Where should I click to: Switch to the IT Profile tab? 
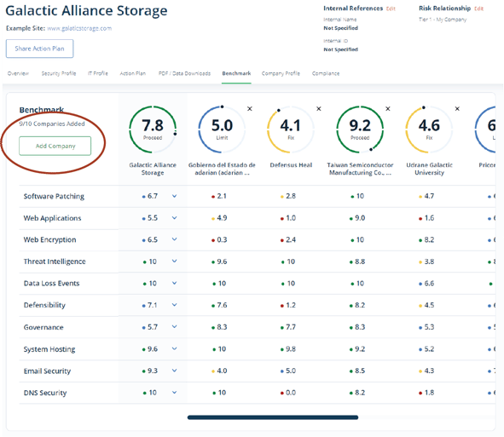(x=98, y=73)
